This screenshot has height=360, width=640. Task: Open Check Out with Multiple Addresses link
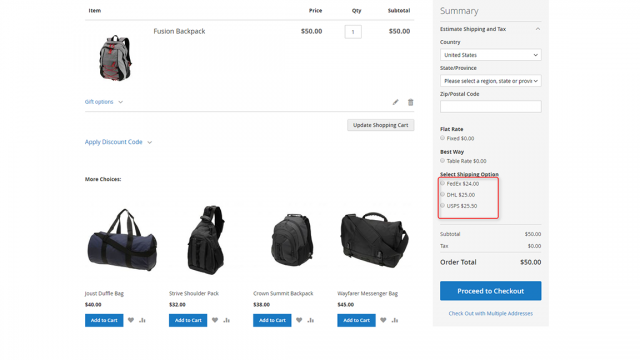point(491,313)
